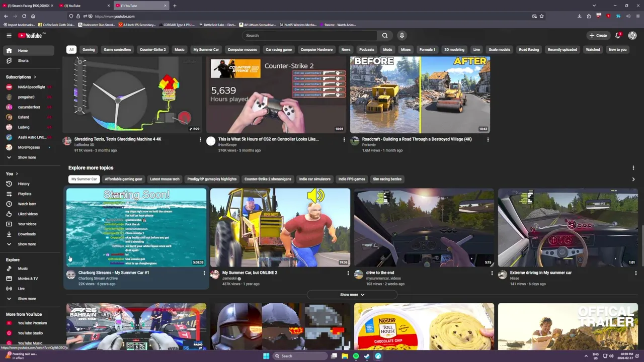644x362 pixels.
Task: Open the YouTube hamburger guide menu
Action: click(9, 35)
